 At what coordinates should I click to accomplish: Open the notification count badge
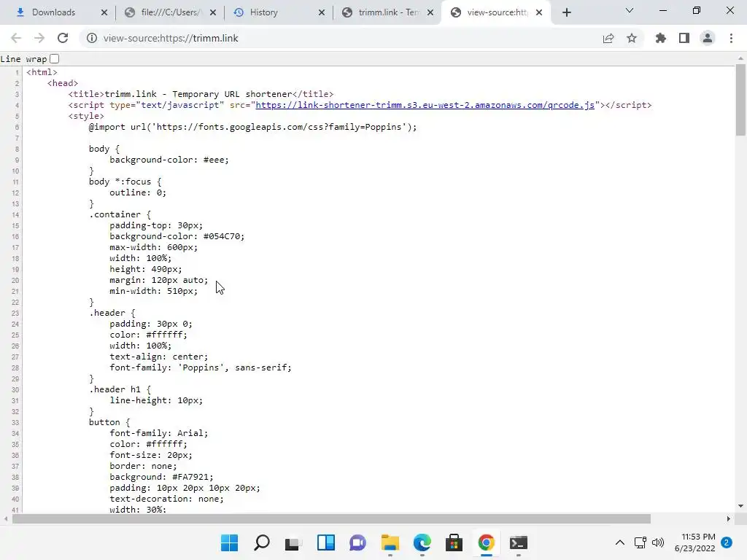(727, 542)
